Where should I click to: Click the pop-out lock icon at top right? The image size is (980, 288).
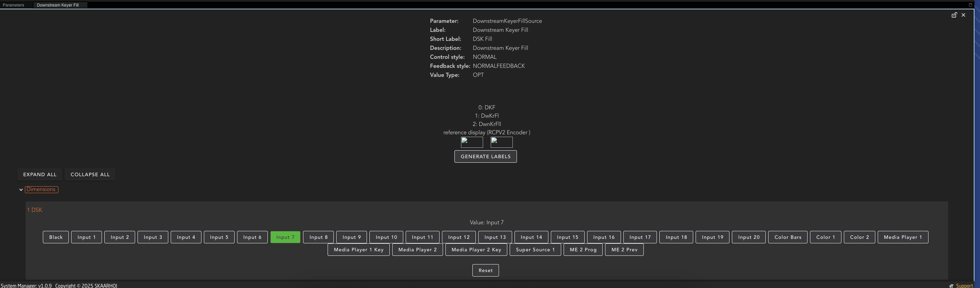click(954, 15)
